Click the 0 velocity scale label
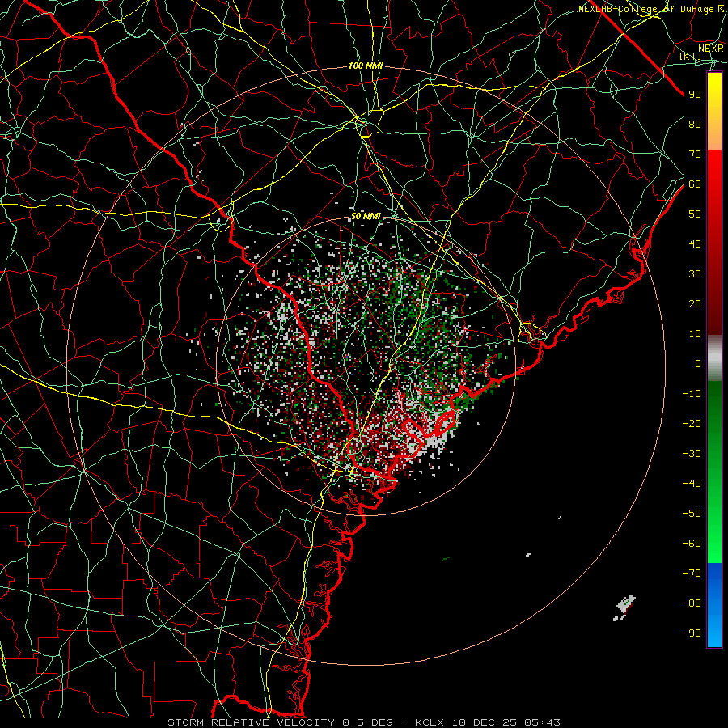 (x=698, y=363)
